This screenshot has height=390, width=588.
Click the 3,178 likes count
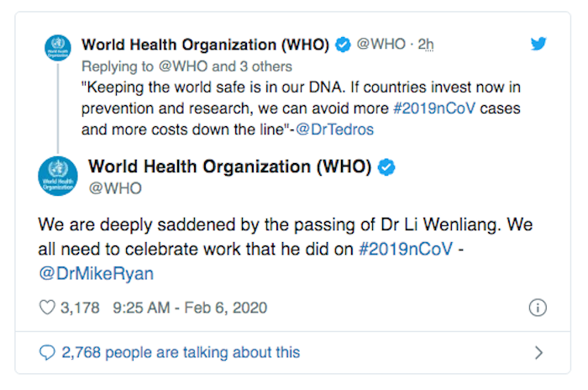tap(79, 308)
